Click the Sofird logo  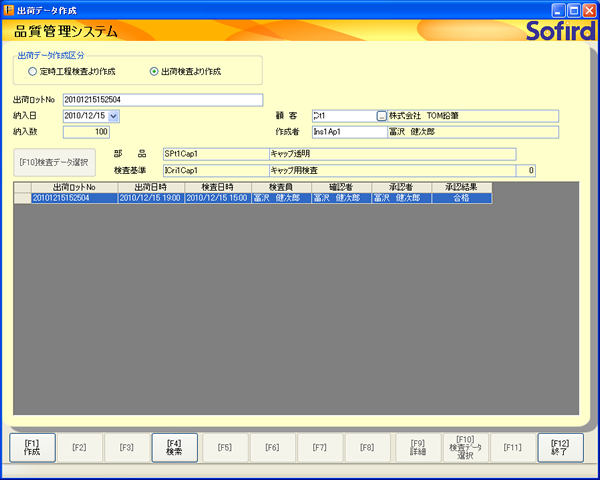tap(560, 31)
